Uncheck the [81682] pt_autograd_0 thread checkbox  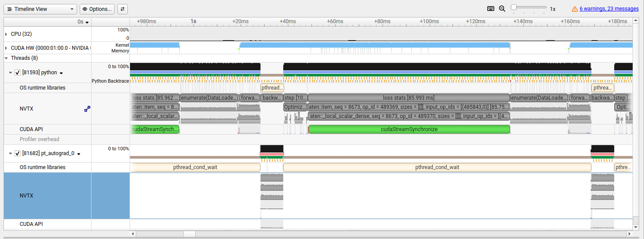(18, 153)
